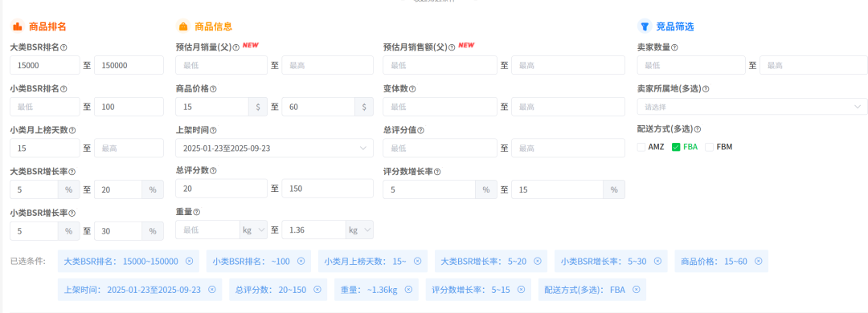Click the 商品信息 bag icon
Viewport: 868px width, 313px height.
(183, 26)
